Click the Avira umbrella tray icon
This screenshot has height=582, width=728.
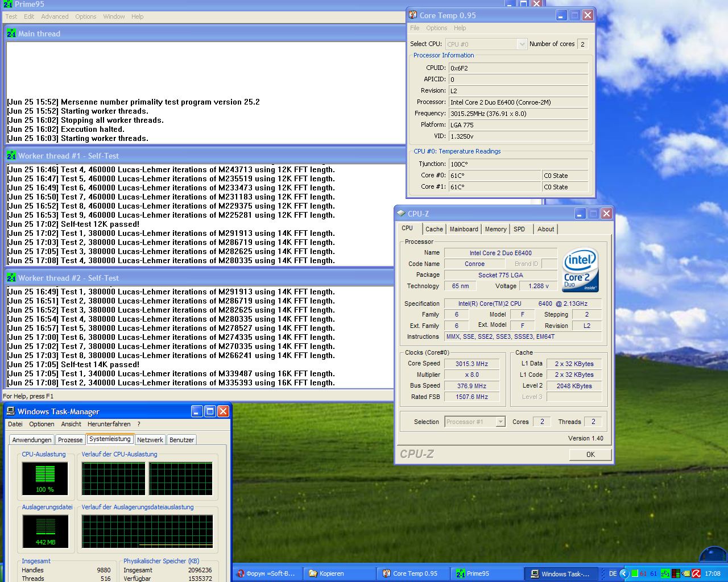696,573
